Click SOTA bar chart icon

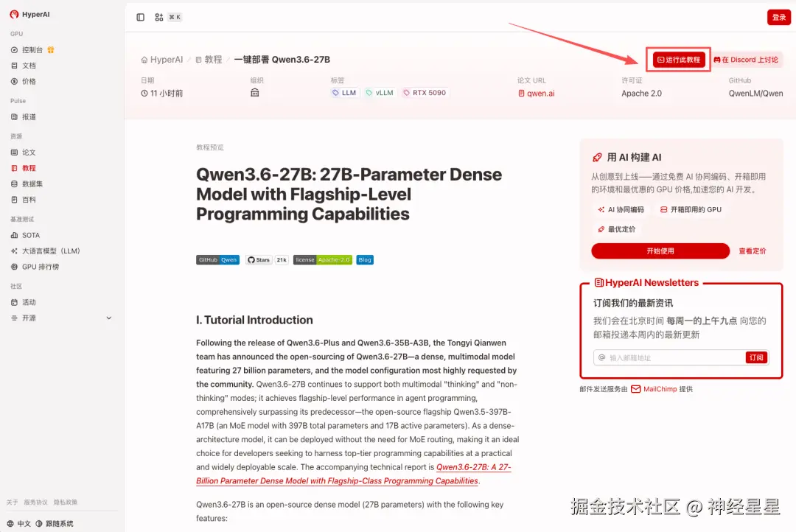pos(14,235)
